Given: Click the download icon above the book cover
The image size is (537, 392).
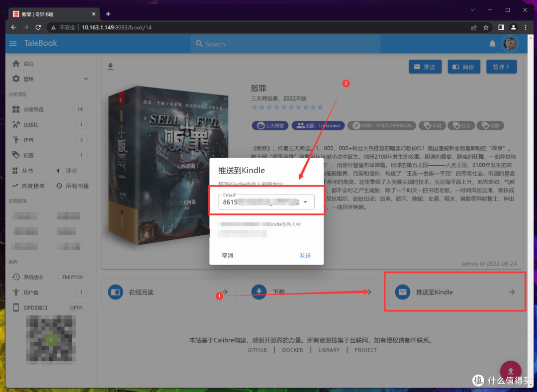Looking at the screenshot, I should (x=110, y=65).
